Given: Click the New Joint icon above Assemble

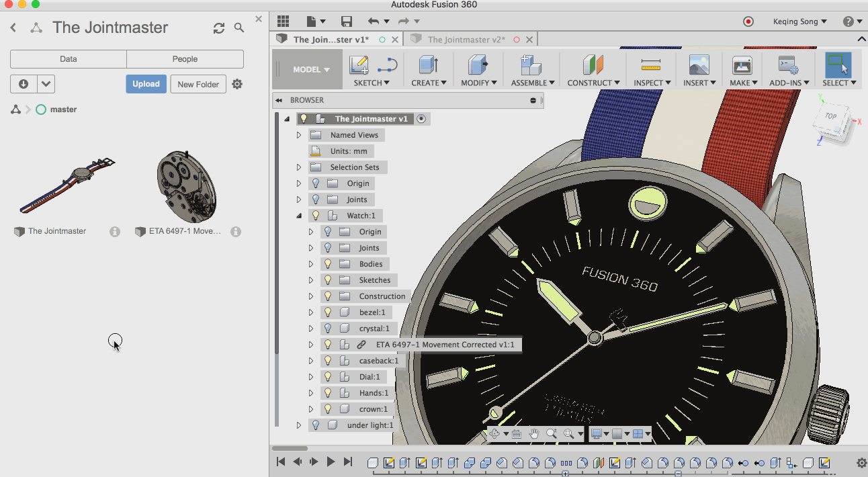Looking at the screenshot, I should tap(531, 65).
